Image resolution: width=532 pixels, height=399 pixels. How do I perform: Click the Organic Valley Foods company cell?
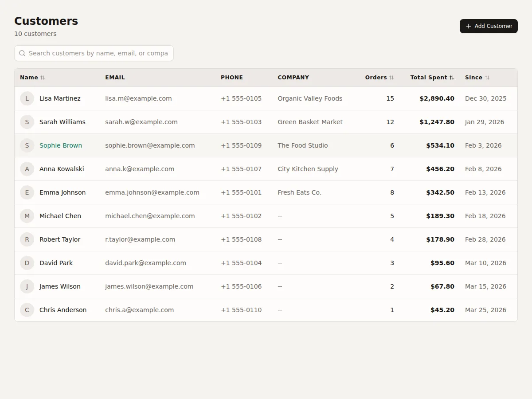coord(310,98)
